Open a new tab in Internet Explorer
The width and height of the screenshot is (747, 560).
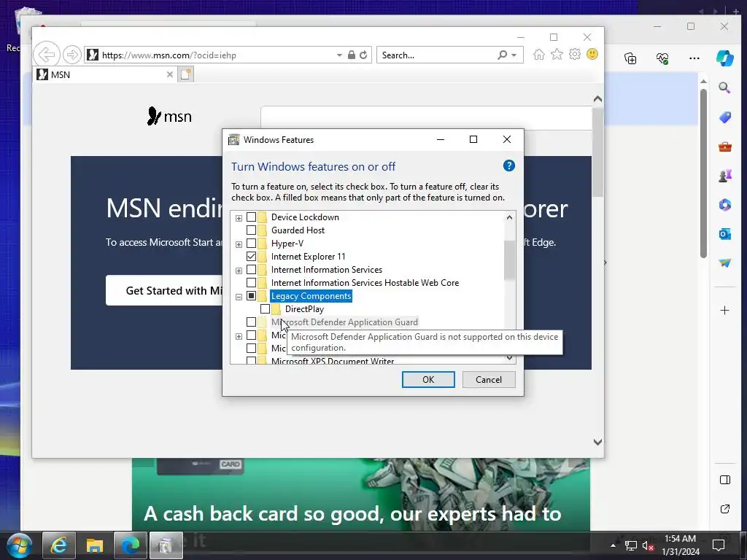[186, 74]
